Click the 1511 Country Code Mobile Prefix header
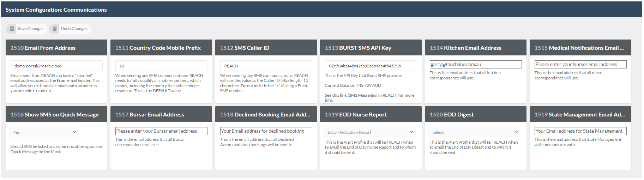This screenshot has height=180, width=644. 161,48
